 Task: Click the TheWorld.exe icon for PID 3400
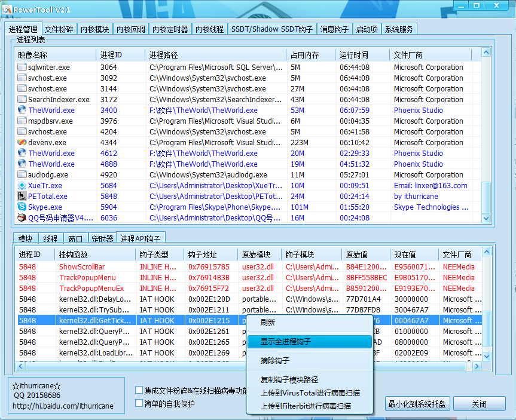tap(22, 110)
